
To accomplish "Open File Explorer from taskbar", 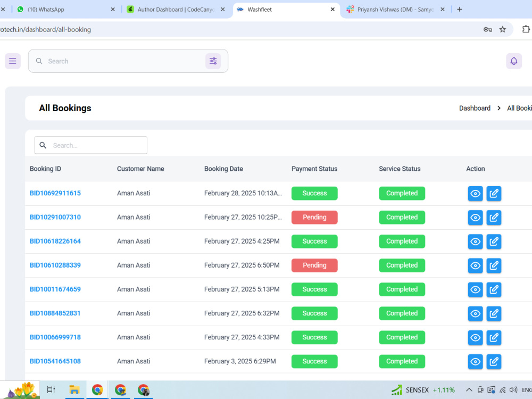I will point(74,390).
